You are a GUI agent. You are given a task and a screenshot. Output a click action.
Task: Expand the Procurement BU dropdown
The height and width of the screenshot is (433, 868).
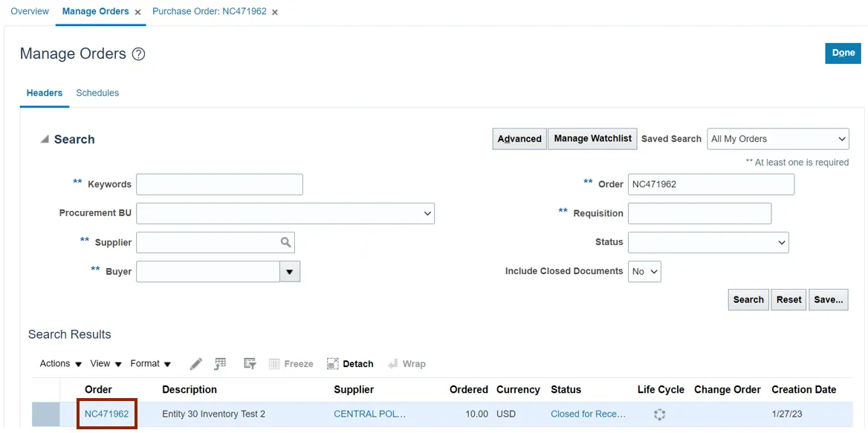coord(427,214)
